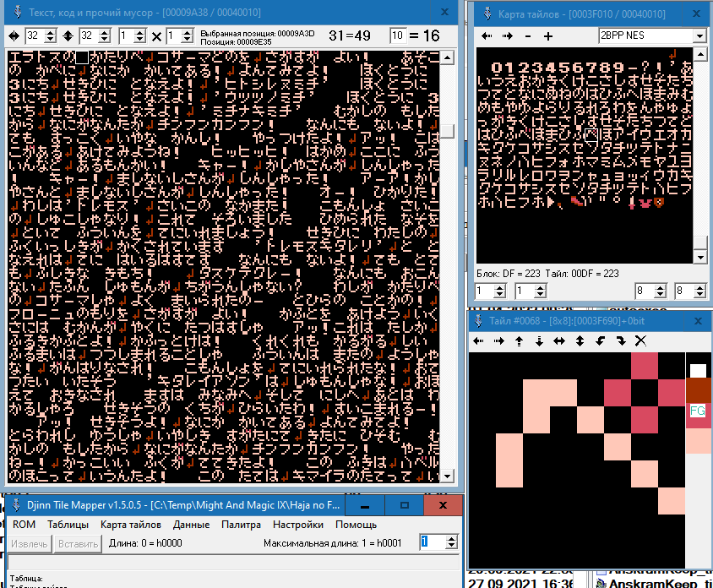Select the white palette color swatch
713x588 pixels.
click(x=698, y=370)
